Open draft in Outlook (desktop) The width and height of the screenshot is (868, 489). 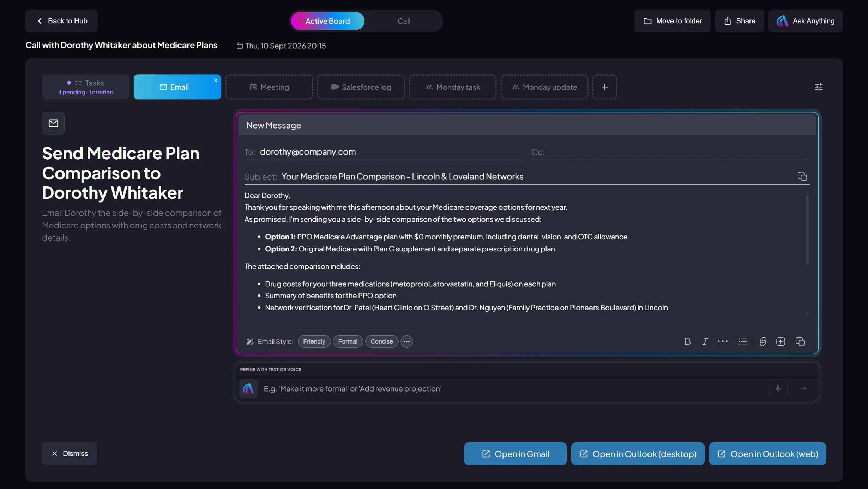[638, 454]
